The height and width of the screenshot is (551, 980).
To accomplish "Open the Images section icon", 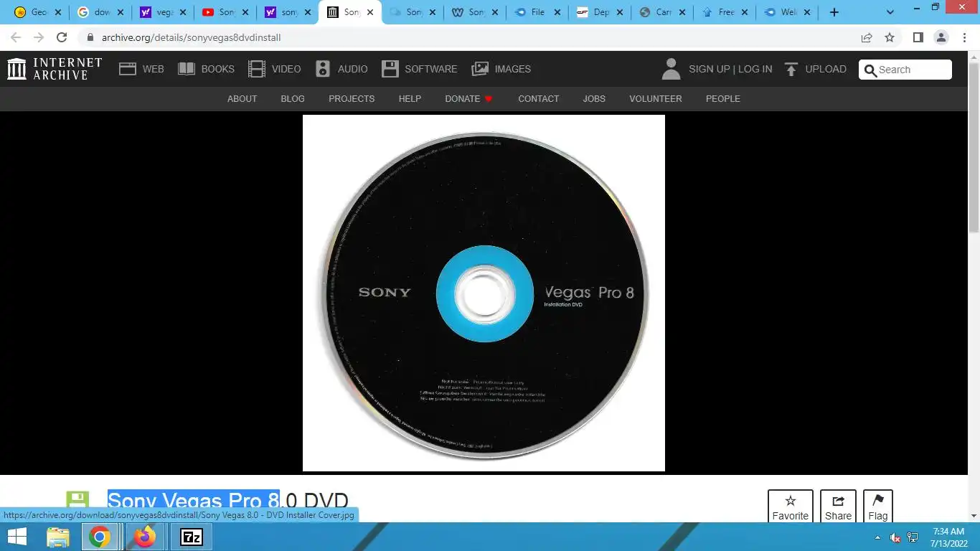I will pos(480,69).
